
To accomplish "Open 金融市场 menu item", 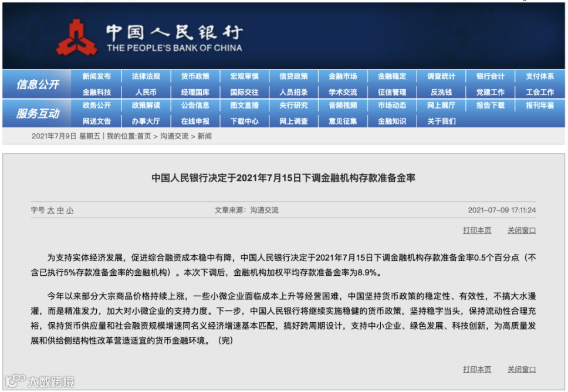I will pos(343,76).
